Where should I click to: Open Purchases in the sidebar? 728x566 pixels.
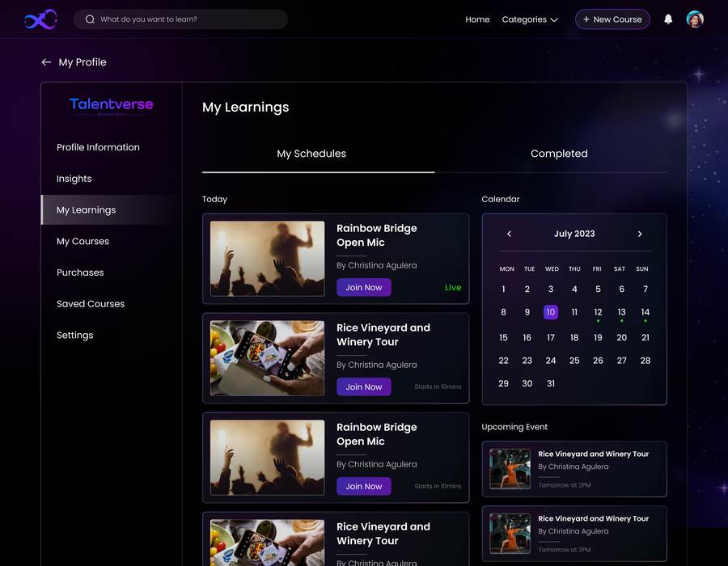click(80, 272)
